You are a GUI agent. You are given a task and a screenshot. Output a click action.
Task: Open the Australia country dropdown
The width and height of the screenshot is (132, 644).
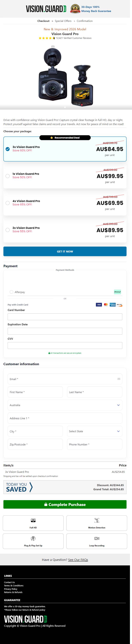[x=65, y=405]
